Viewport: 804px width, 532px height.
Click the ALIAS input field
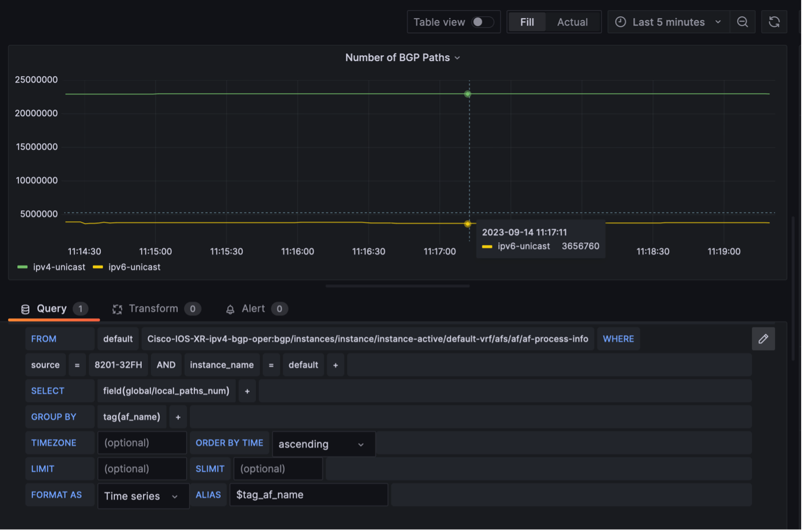click(x=308, y=495)
